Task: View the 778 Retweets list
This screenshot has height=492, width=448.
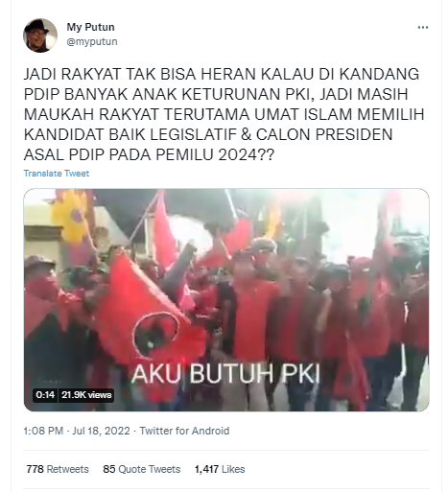Action: pyautogui.click(x=58, y=469)
